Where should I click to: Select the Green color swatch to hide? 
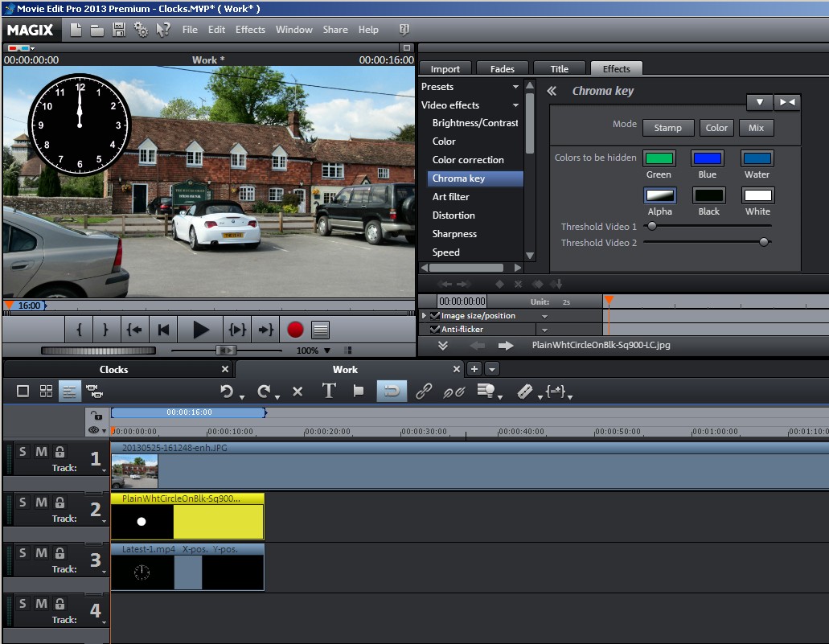(x=659, y=158)
